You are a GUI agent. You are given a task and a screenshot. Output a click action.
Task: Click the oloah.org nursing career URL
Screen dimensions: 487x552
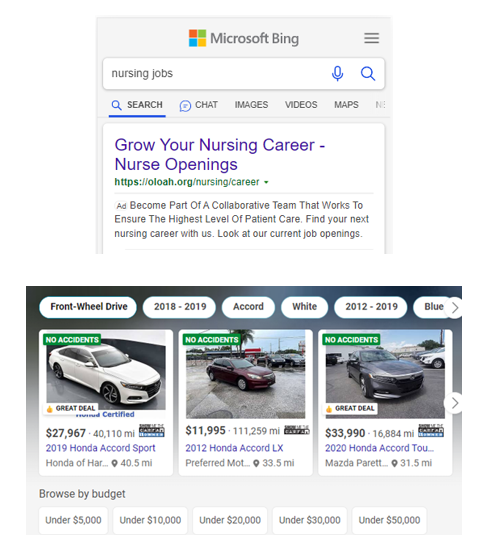tap(187, 182)
